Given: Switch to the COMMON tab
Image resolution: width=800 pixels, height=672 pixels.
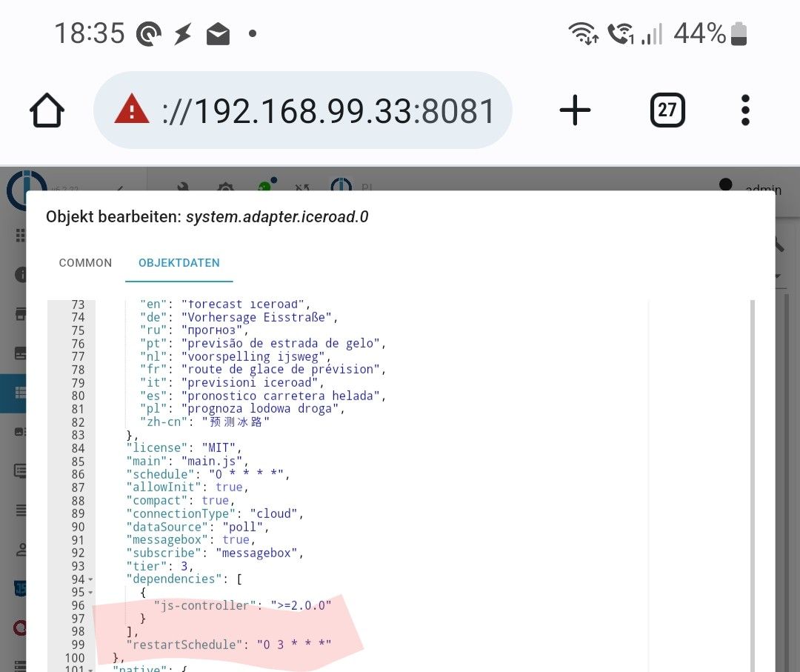Looking at the screenshot, I should [x=85, y=263].
